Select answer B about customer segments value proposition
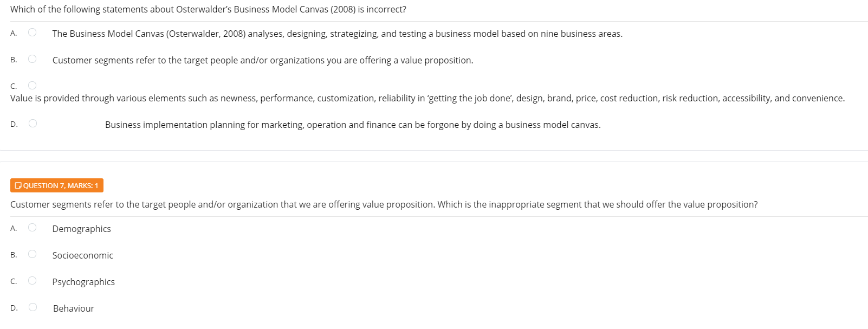 33,59
